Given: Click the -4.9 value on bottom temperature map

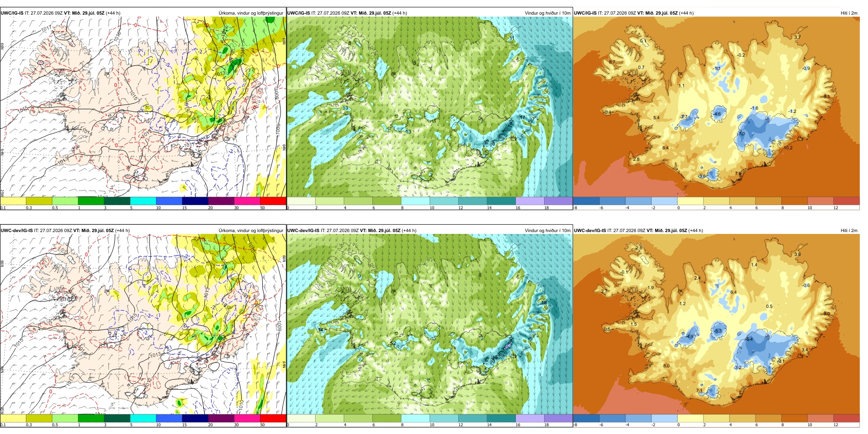Looking at the screenshot, I should 690,337.
